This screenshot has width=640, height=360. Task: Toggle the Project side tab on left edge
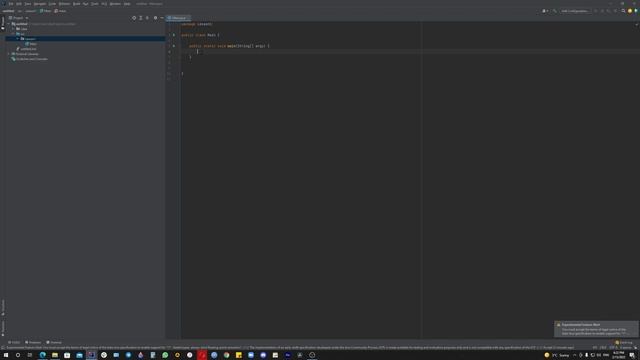click(x=2, y=23)
